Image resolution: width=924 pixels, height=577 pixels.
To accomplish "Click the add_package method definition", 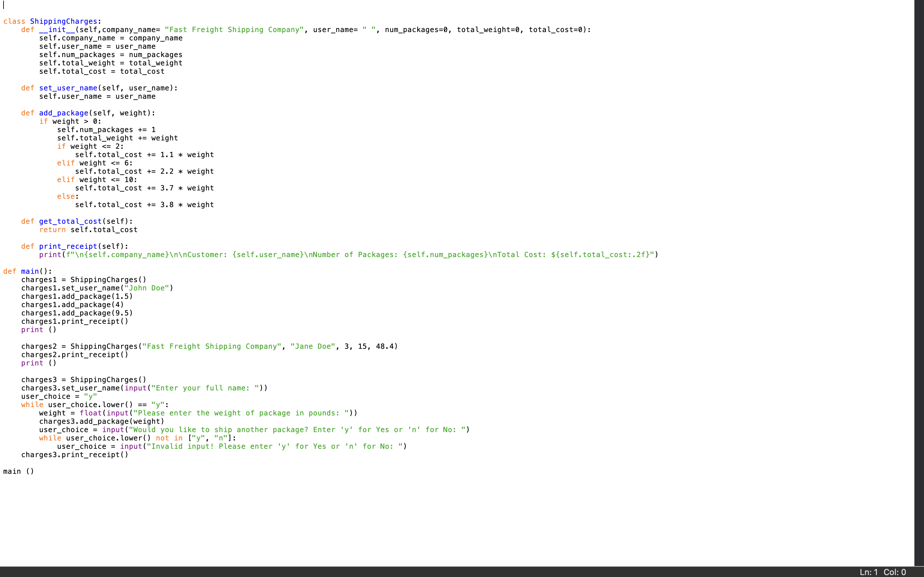I will [64, 113].
